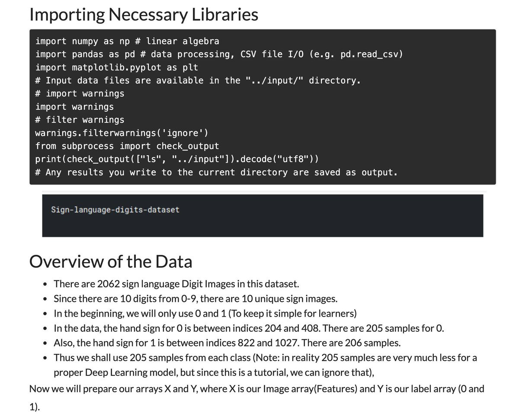The height and width of the screenshot is (420, 519).
Task: Click the bullet mentioning indices 204 and 408
Action: pos(249,328)
